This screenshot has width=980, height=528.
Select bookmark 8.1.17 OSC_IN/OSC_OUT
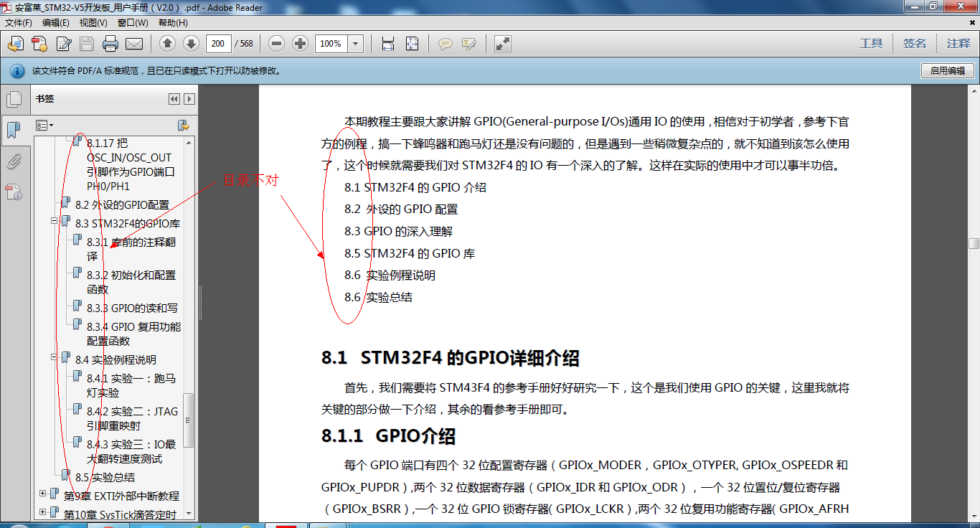(x=129, y=165)
